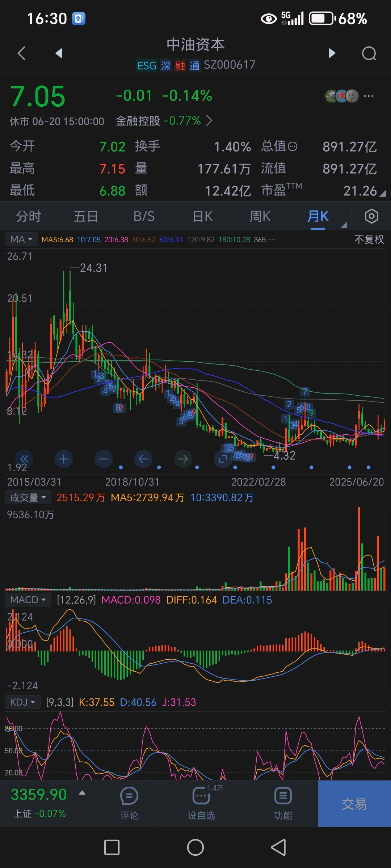Switch to the 周K tab
The image size is (391, 868).
tap(260, 216)
